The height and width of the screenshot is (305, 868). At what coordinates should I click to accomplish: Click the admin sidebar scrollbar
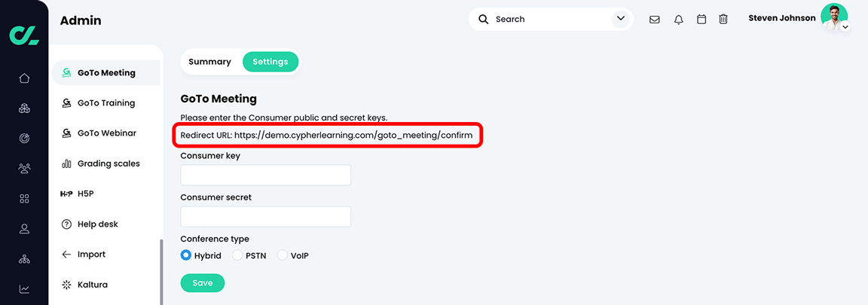(x=161, y=271)
